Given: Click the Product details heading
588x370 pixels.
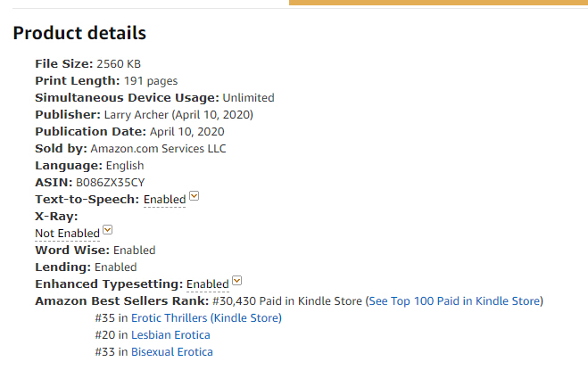Looking at the screenshot, I should pos(79,34).
